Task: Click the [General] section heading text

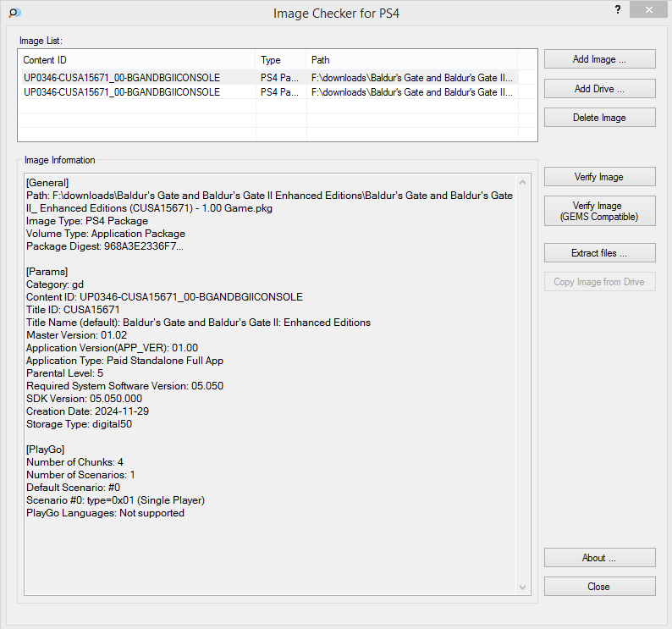Action: point(47,183)
